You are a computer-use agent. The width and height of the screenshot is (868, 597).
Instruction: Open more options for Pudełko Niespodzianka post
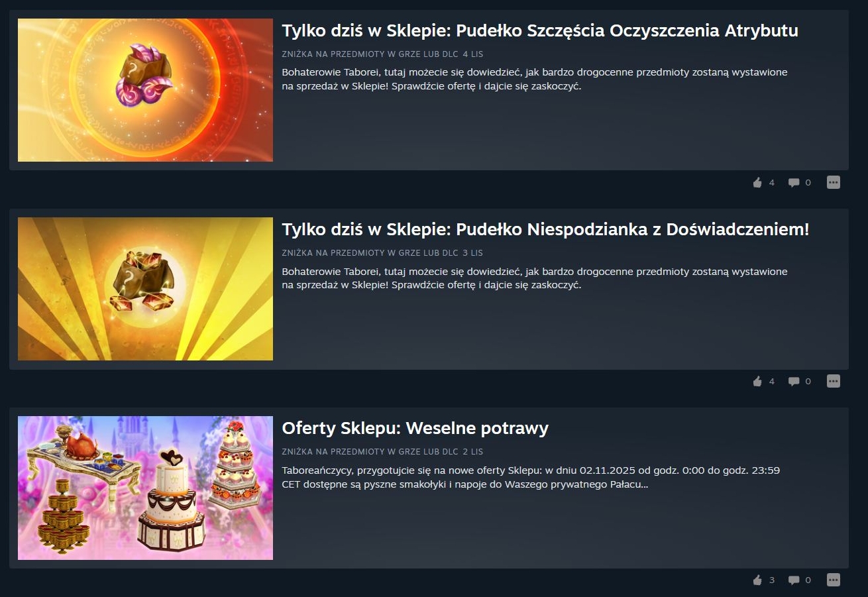(834, 381)
